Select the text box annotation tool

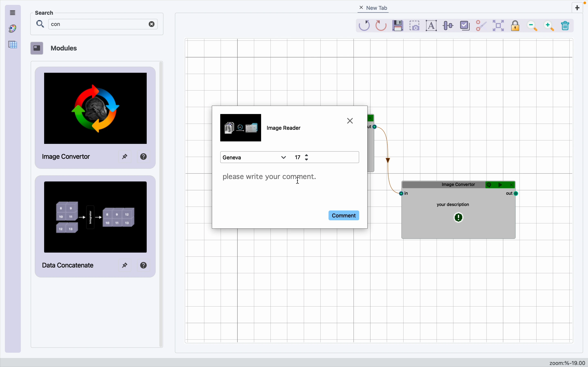coord(431,26)
